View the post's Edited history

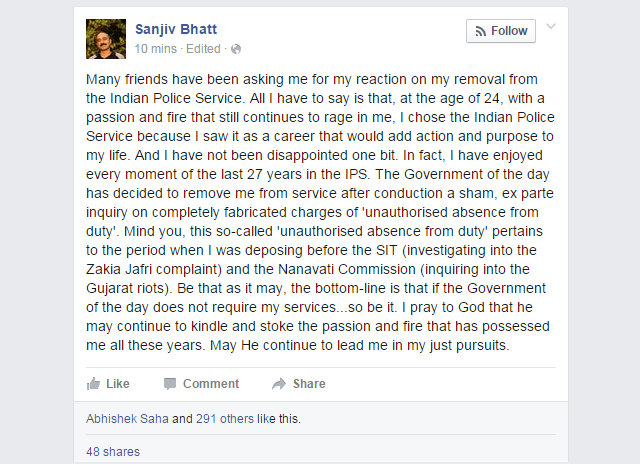pyautogui.click(x=203, y=49)
